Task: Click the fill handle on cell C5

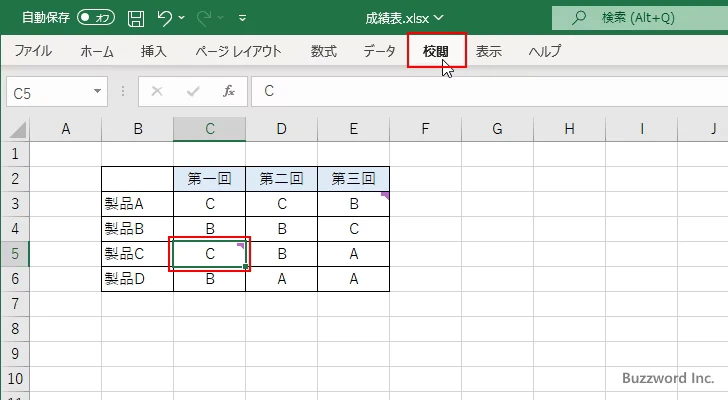Action: click(246, 267)
